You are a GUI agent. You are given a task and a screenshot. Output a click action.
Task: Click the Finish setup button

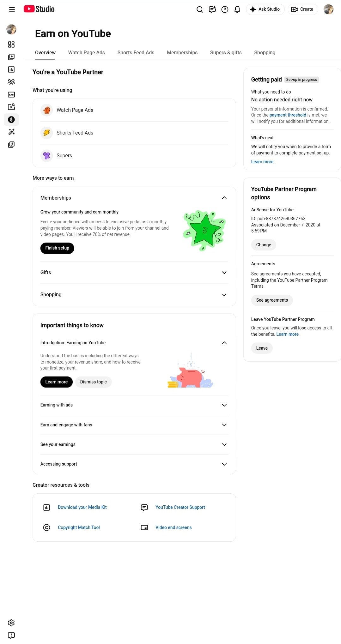click(57, 248)
